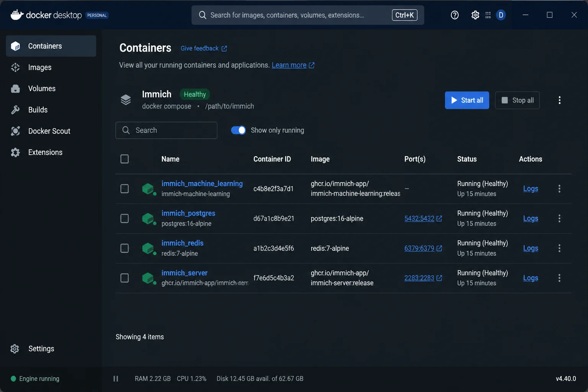The width and height of the screenshot is (588, 392).
Task: Click the magnifier icon in container search
Action: click(x=126, y=130)
